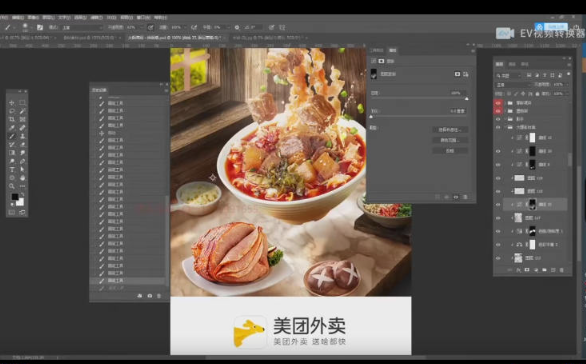The height and width of the screenshot is (364, 586).
Task: Select the Hand tool
Action: 22,178
